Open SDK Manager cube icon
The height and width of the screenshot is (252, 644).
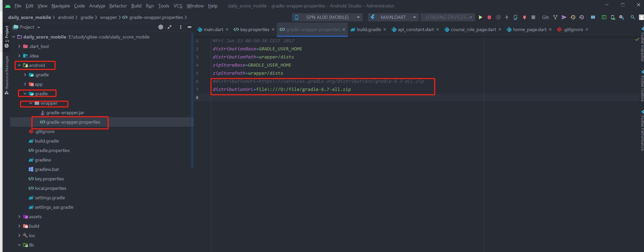(621, 17)
